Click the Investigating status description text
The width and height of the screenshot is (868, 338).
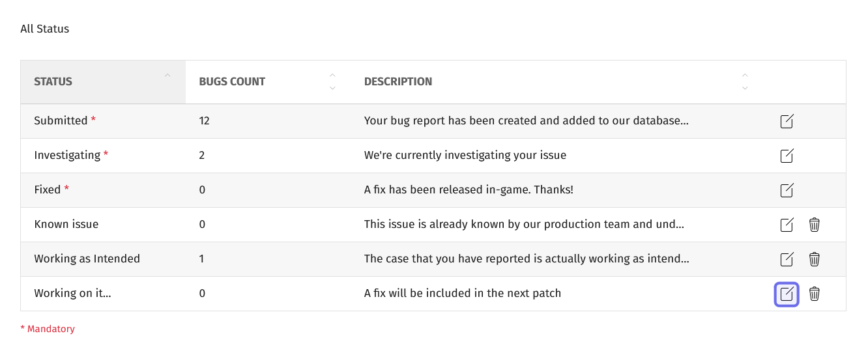pyautogui.click(x=465, y=156)
